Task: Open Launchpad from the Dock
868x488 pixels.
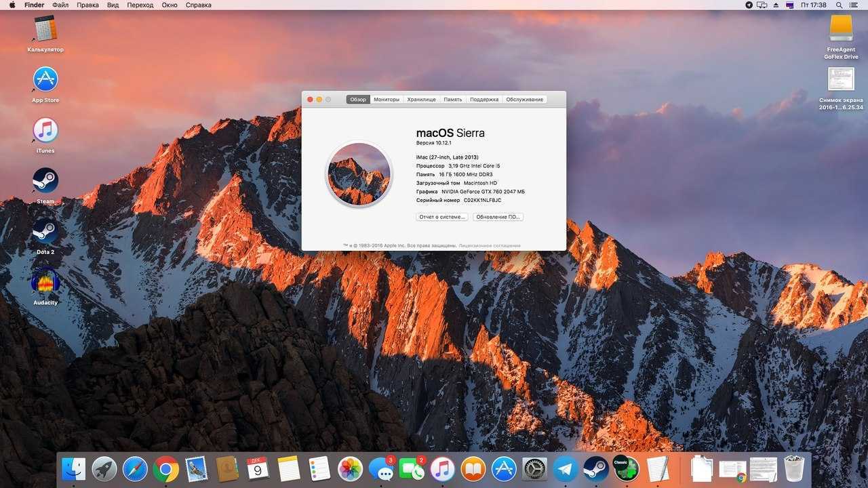Action: 104,468
